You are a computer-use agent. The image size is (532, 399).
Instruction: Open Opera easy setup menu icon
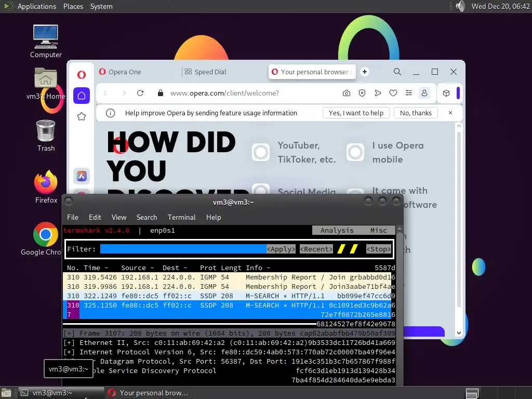[409, 93]
